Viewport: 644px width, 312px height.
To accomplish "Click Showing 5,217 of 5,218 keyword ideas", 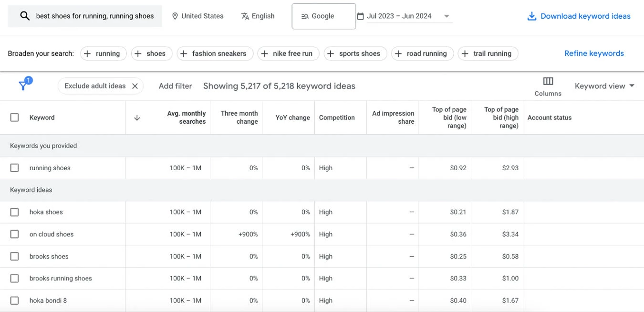I will 279,86.
